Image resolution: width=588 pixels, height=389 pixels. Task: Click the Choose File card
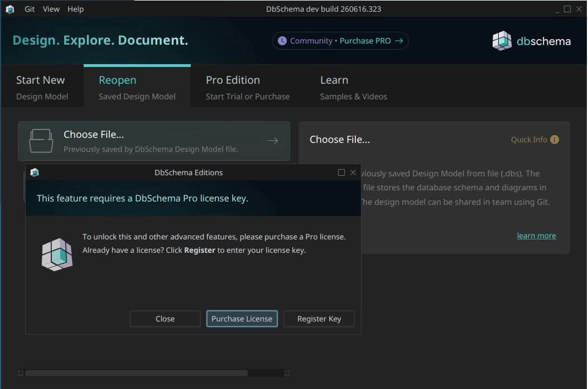tap(154, 141)
